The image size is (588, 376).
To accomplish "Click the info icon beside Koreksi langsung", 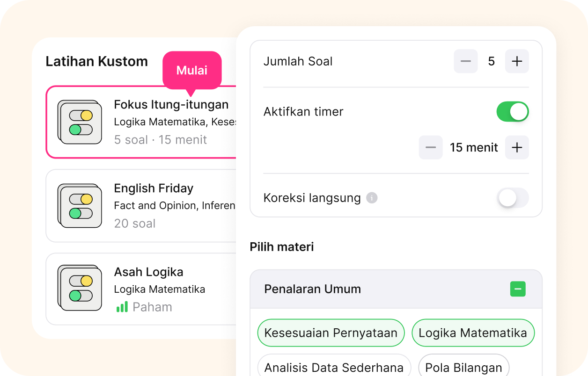I will point(372,198).
